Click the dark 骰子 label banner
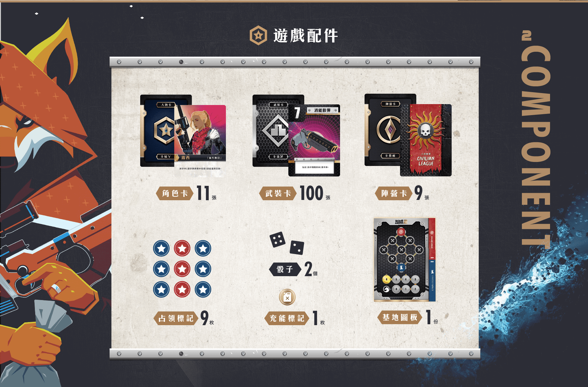 285,269
